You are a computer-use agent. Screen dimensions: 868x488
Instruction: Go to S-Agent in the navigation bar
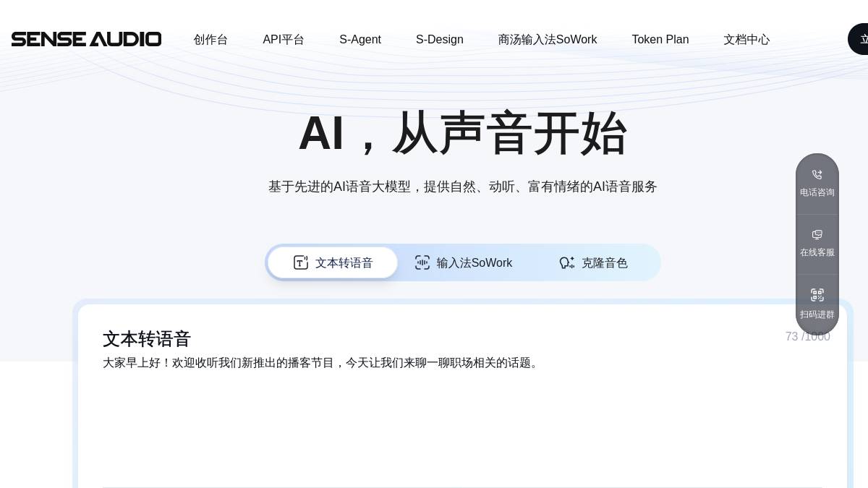[x=360, y=40]
